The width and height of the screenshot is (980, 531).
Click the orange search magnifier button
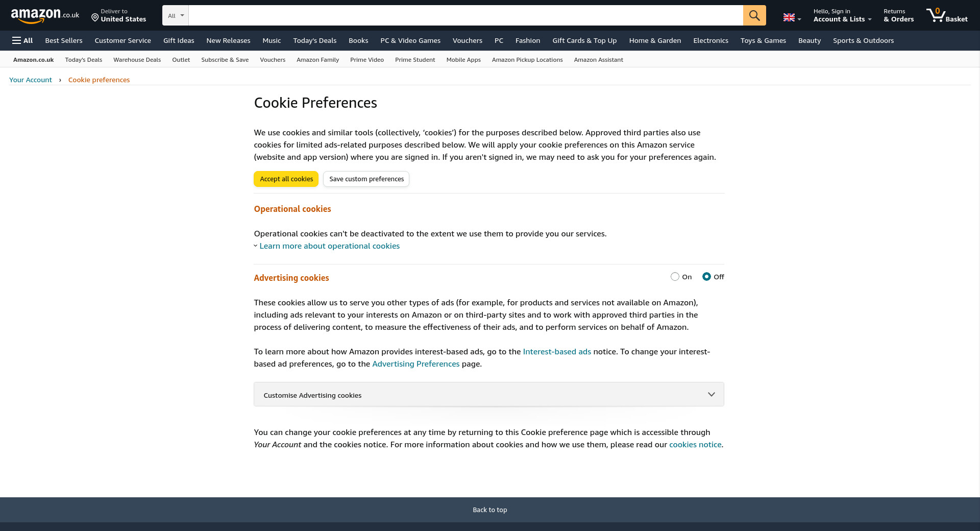point(754,15)
